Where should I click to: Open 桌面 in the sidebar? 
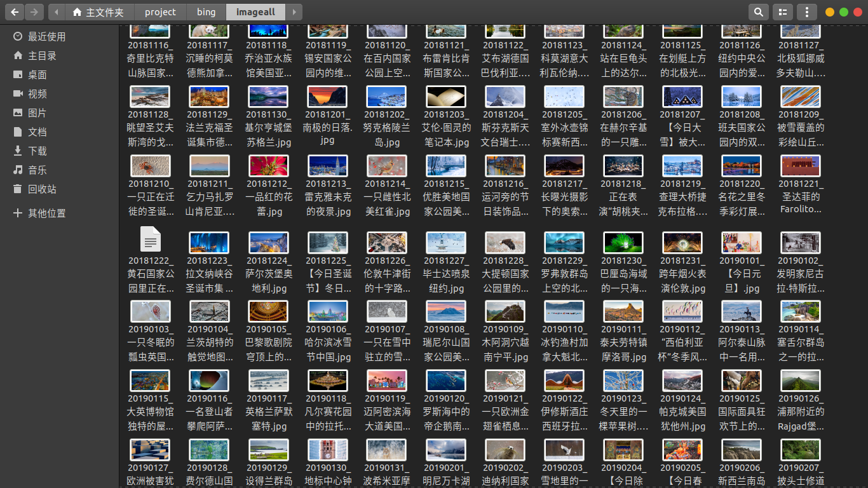point(60,75)
